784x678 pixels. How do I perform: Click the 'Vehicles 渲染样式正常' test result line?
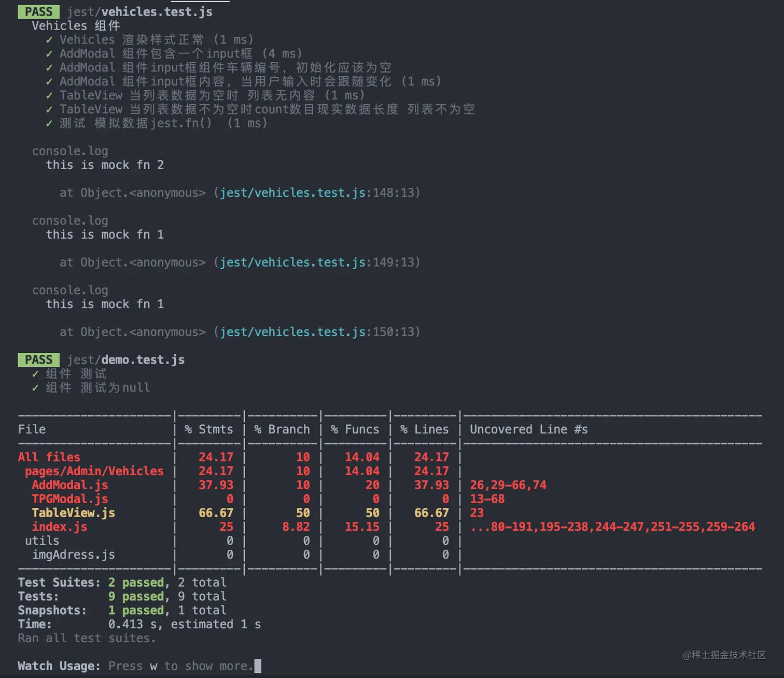(149, 39)
